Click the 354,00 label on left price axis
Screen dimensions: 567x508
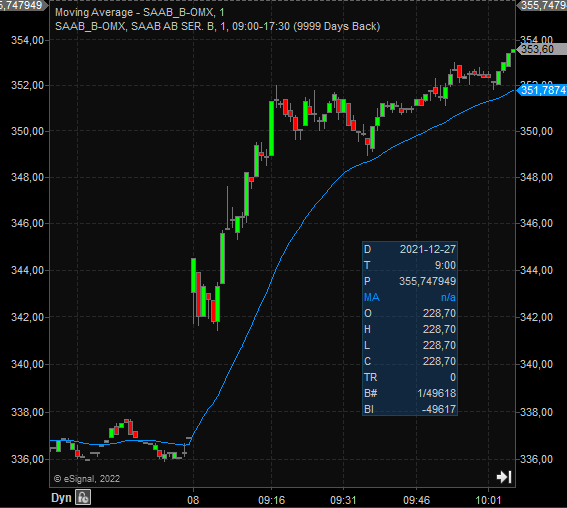tap(27, 40)
